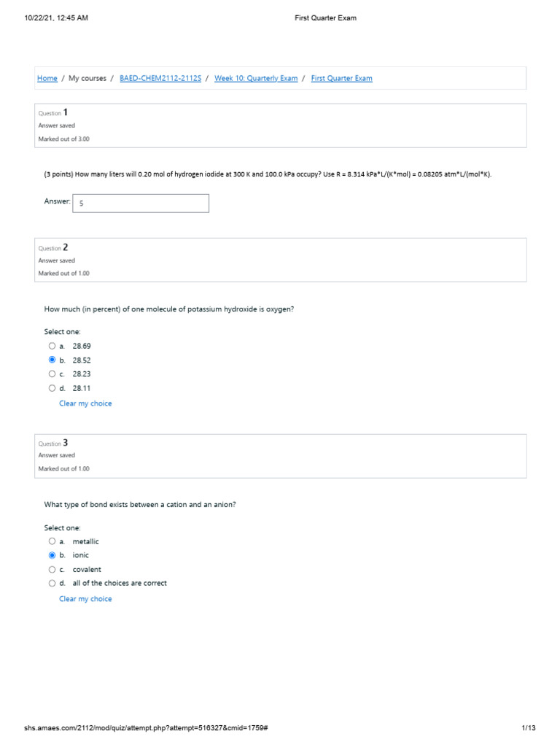Choose the covalent bond option
Screen dimensions: 560x747
coord(52,569)
